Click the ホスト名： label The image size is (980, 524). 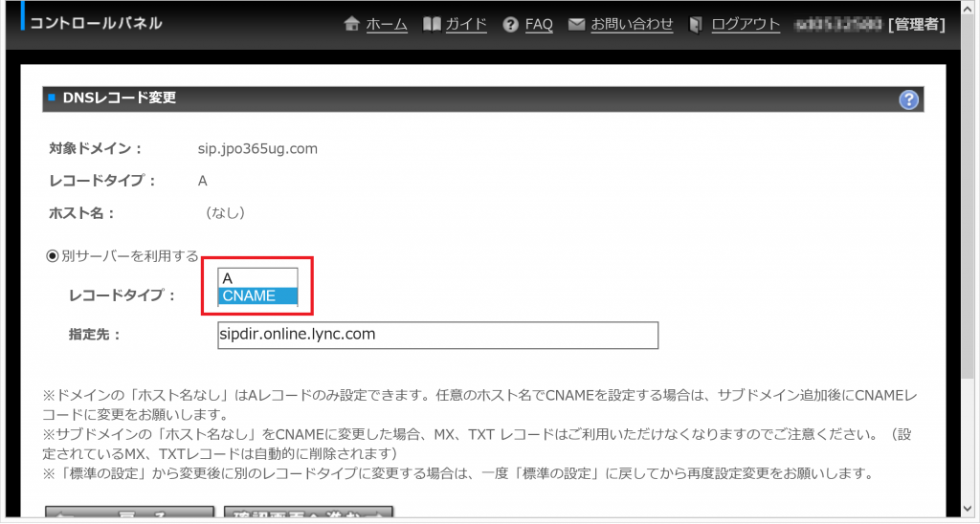click(x=82, y=213)
